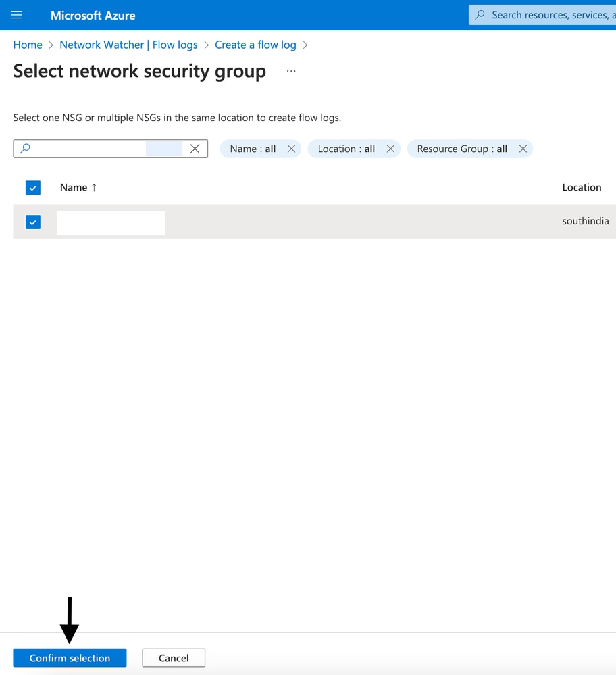Image resolution: width=616 pixels, height=675 pixels.
Task: Uncheck the southindia NSG row checkbox
Action: (x=33, y=222)
